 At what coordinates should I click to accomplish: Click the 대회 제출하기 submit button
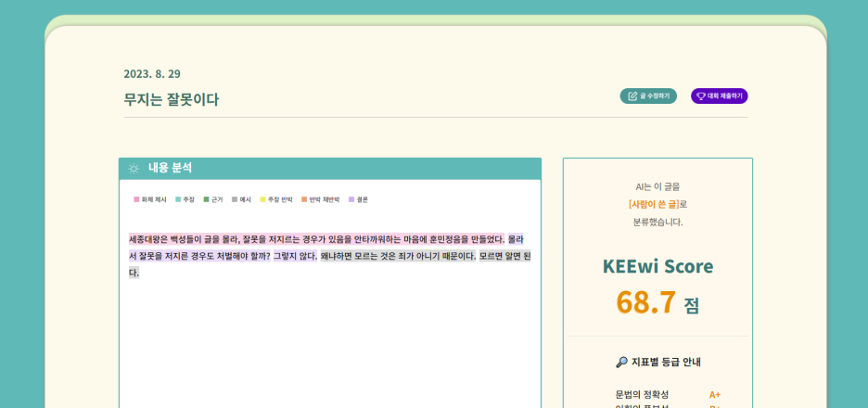[719, 96]
